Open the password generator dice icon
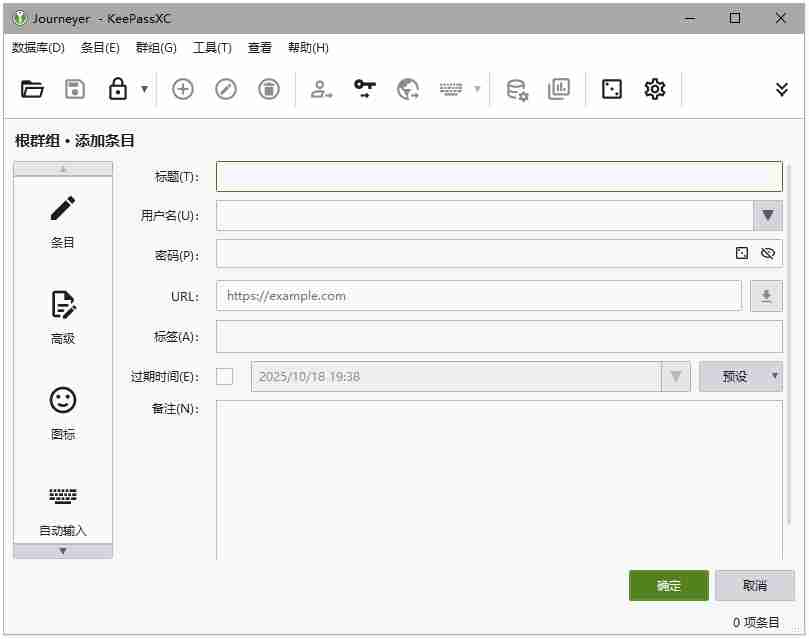This screenshot has width=809, height=639. point(614,89)
